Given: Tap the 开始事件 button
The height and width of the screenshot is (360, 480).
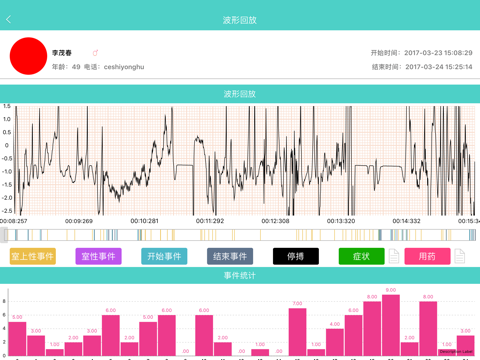Looking at the screenshot, I should pos(164,256).
